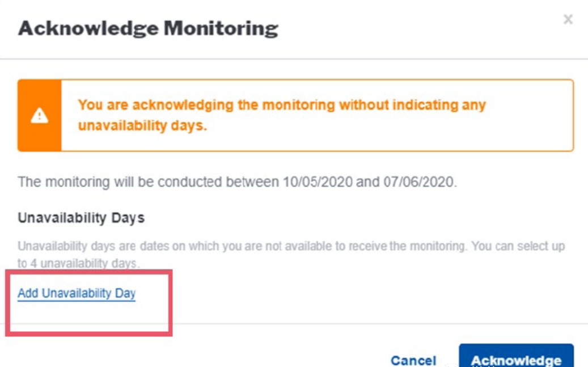The image size is (588, 367).
Task: Open the unavailability day picker via the link
Action: pyautogui.click(x=77, y=293)
